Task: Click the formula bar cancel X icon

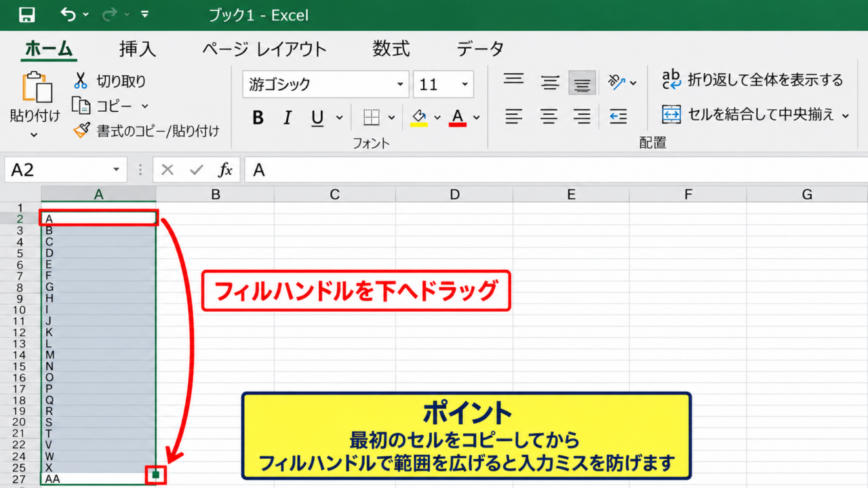Action: (167, 170)
